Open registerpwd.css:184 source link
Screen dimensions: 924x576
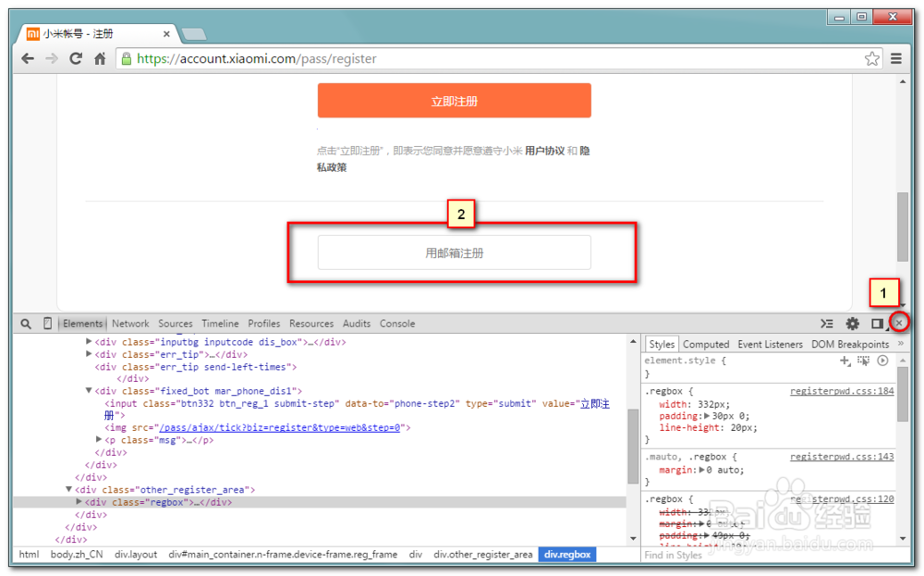coord(842,391)
